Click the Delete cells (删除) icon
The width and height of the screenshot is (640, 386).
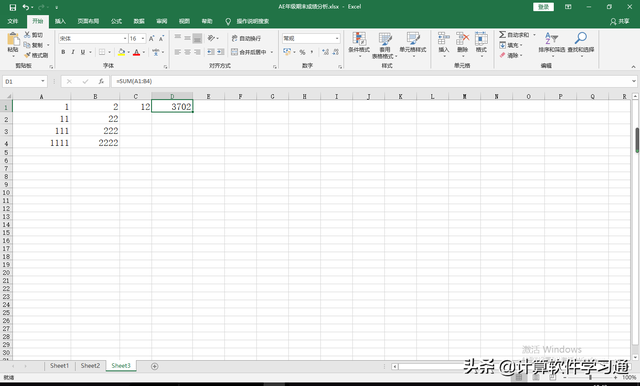click(x=462, y=38)
